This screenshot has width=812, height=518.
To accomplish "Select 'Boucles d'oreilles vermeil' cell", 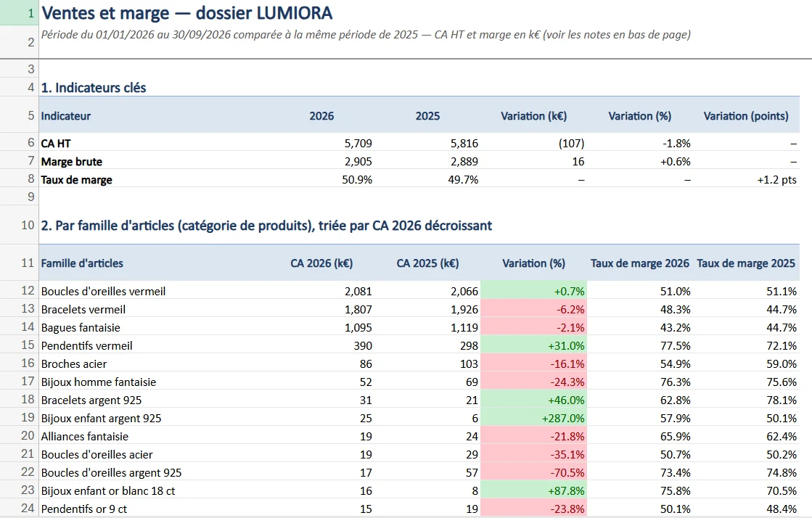I will click(155, 290).
